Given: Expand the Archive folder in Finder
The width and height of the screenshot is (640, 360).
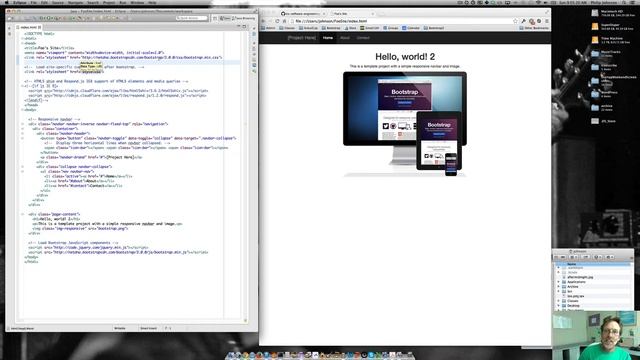Looking at the screenshot, I should click(x=559, y=287).
